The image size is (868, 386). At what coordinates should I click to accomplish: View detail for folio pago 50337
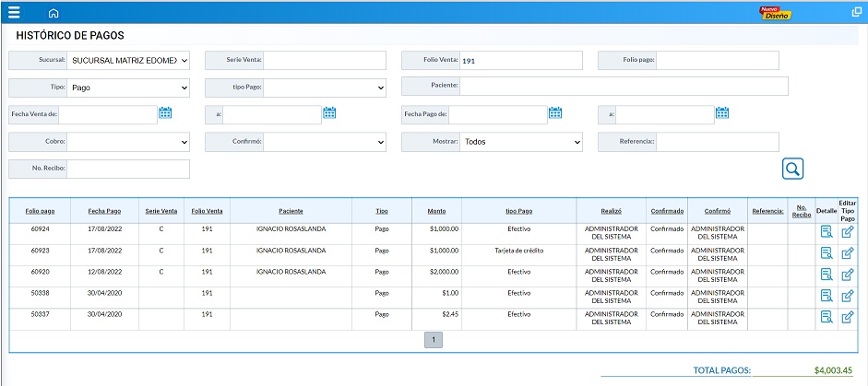826,317
